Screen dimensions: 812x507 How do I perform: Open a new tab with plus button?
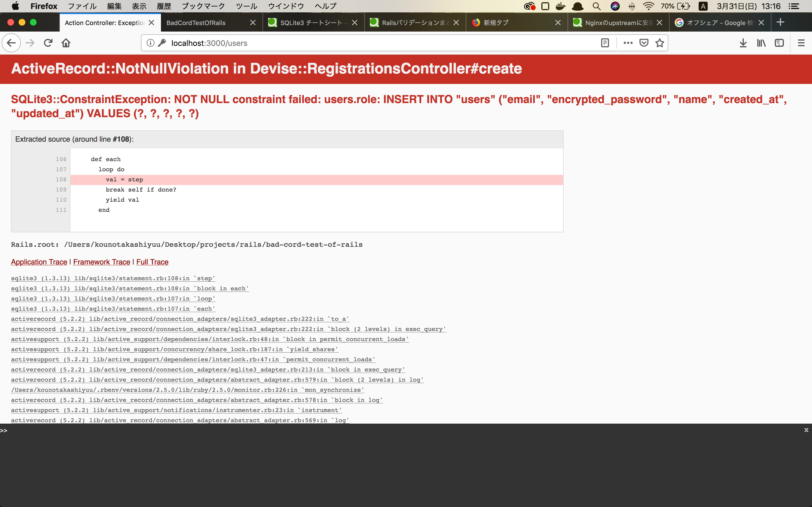[780, 23]
